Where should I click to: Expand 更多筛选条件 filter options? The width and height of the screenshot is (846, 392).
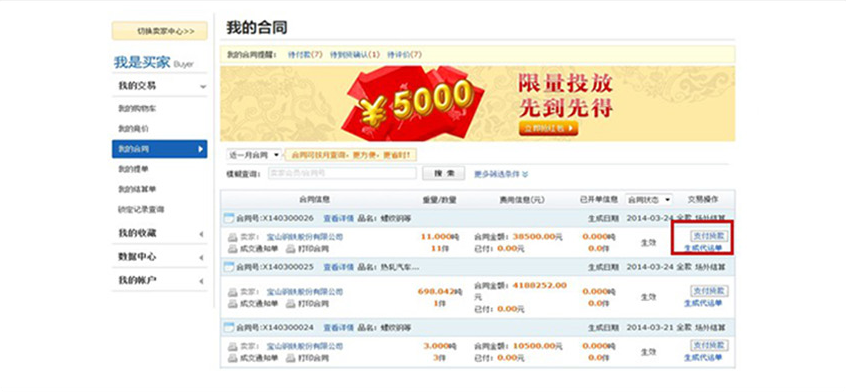click(501, 174)
